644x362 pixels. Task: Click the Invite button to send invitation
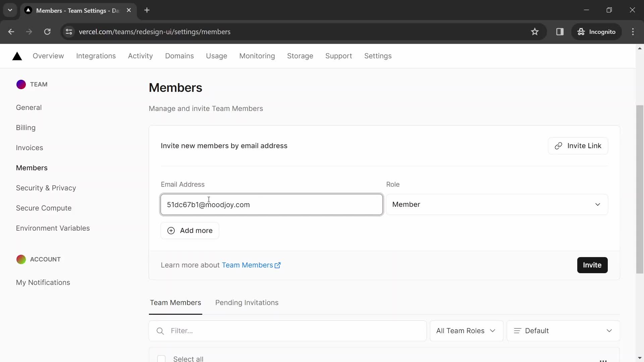coord(592,265)
